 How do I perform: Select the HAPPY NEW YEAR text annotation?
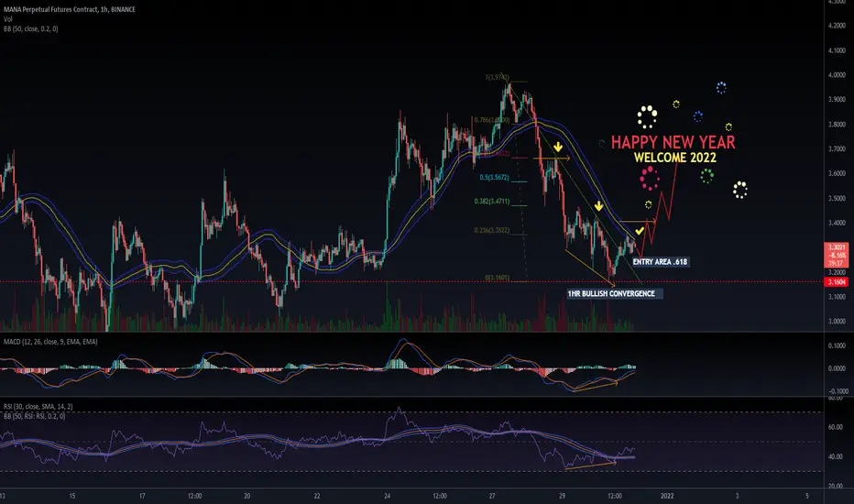coord(673,143)
